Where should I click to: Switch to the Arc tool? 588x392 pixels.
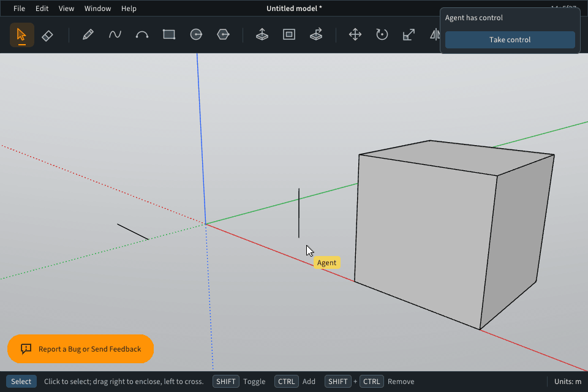[141, 35]
